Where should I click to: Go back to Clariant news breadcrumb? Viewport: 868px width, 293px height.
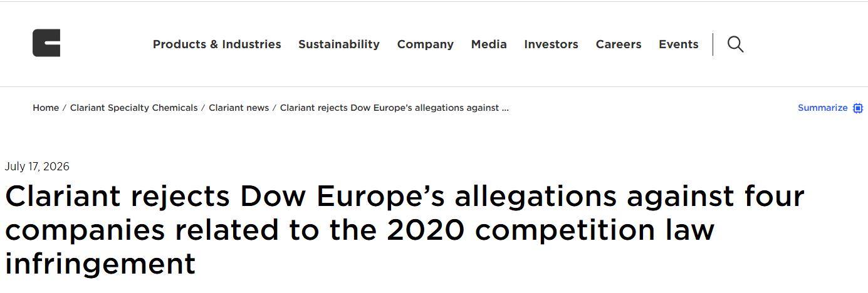pos(239,108)
